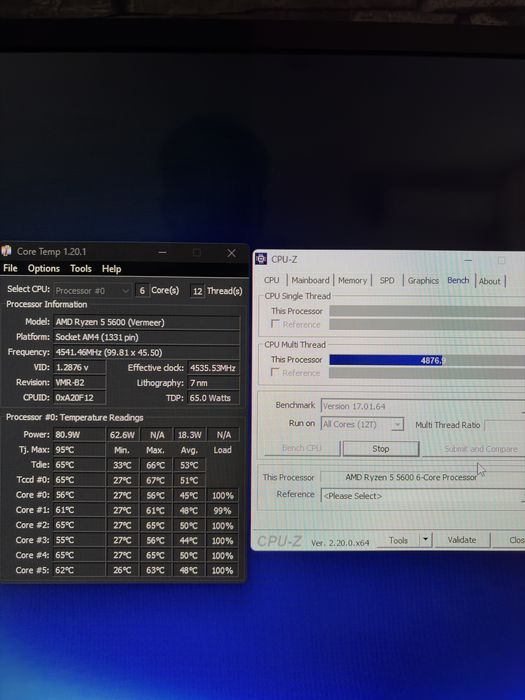Switch to the Graphics tab in CPU-Z
Viewport: 525px width, 700px height.
coord(423,280)
